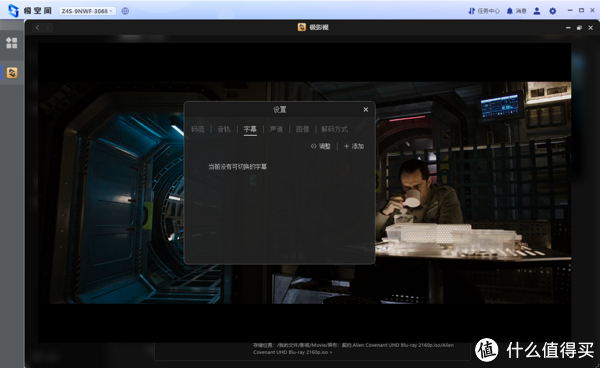
Task: Click the 添加 add subtitle button
Action: pos(354,146)
